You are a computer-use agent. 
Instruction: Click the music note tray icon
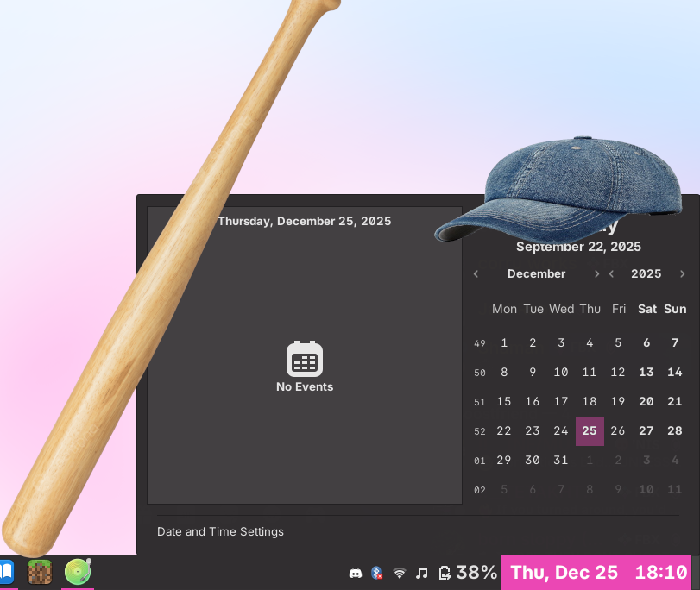click(422, 573)
